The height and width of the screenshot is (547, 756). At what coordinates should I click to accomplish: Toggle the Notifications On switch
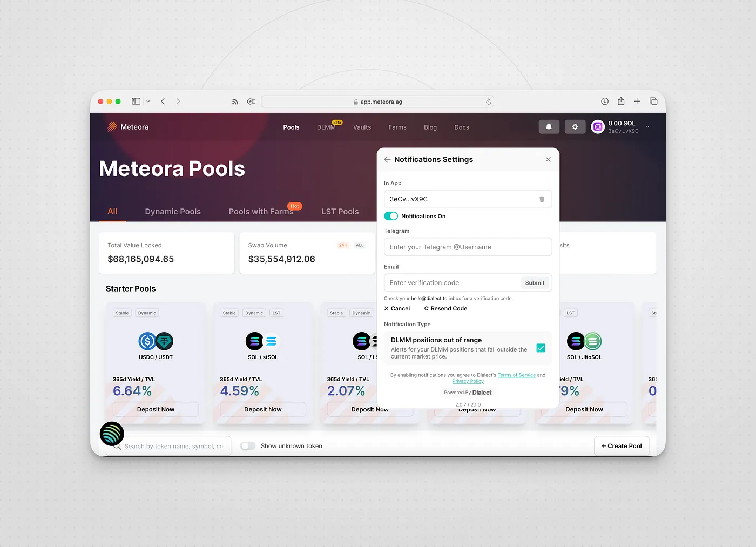click(x=391, y=216)
